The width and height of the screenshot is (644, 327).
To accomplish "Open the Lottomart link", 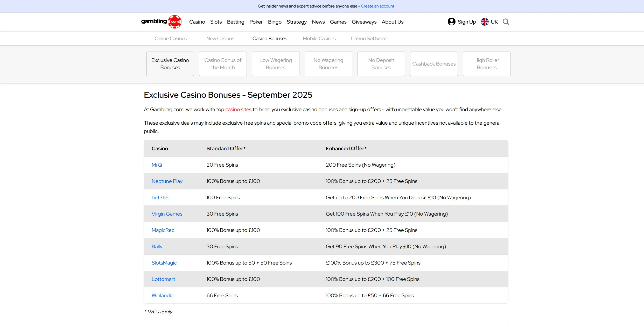I will pos(163,279).
